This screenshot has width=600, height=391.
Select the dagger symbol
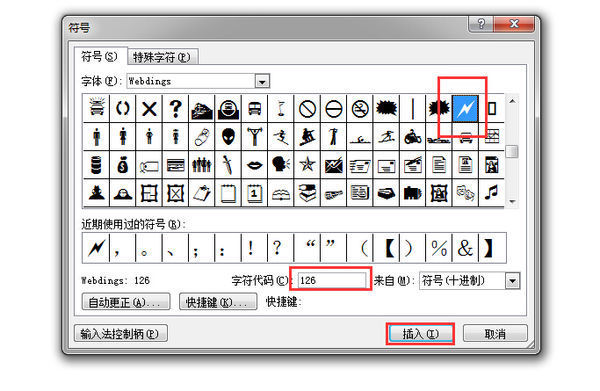(228, 165)
